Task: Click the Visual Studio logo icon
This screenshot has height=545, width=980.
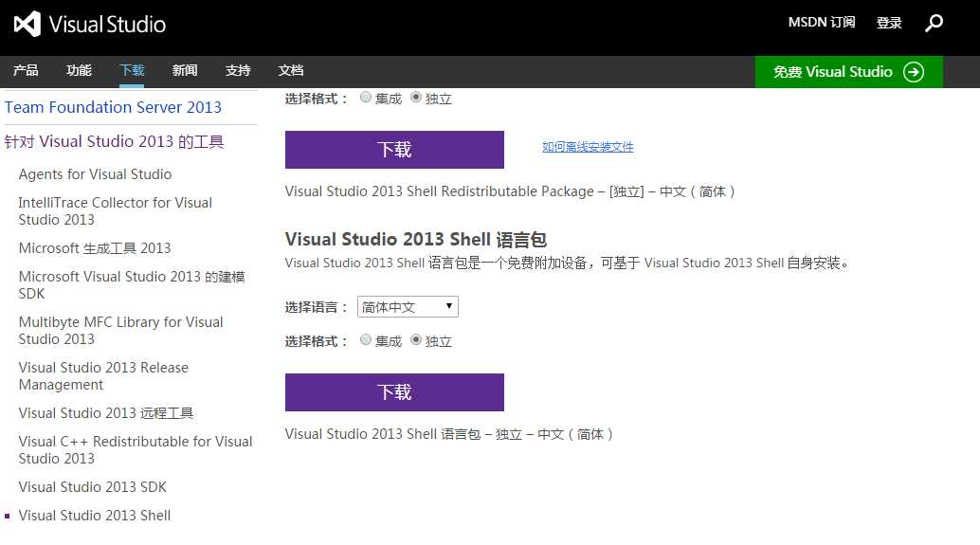Action: pyautogui.click(x=27, y=24)
